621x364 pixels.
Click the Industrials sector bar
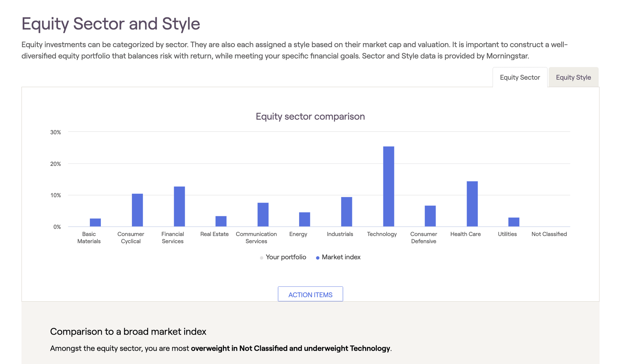tap(346, 212)
